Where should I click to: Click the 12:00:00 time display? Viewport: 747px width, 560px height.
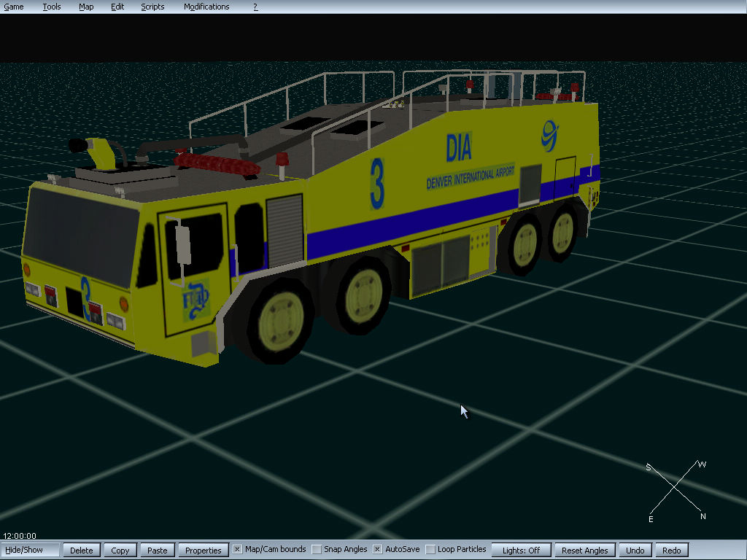20,536
